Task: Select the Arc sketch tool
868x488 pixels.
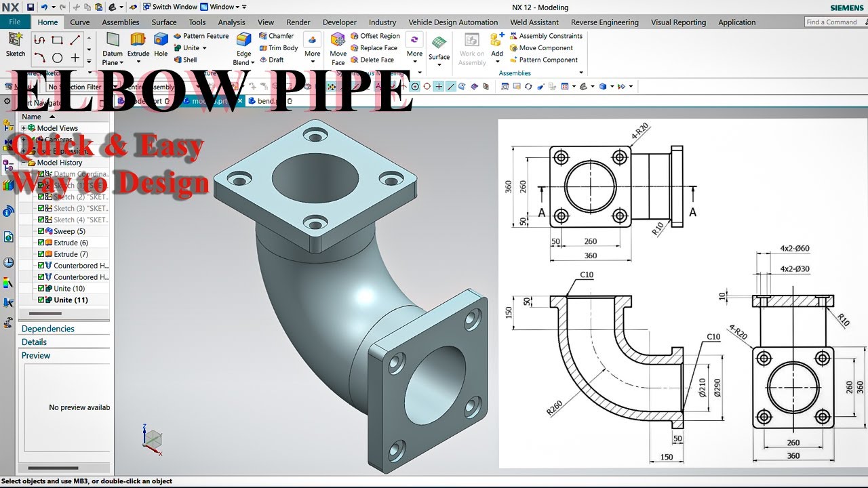Action: 39,58
